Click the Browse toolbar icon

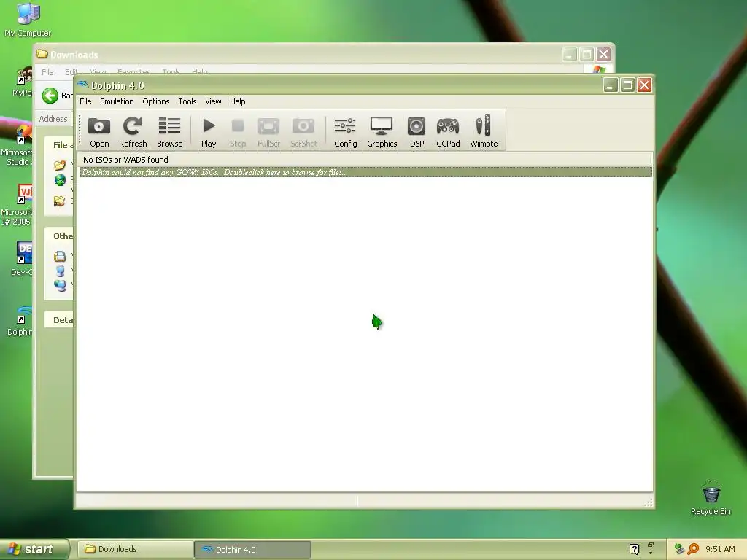[x=169, y=132]
